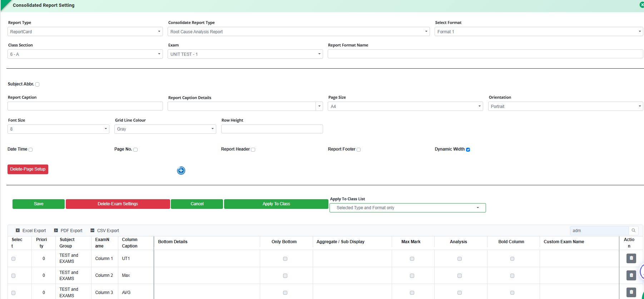Enable the Subject Abbr. checkbox
The height and width of the screenshot is (299, 644).
38,84
